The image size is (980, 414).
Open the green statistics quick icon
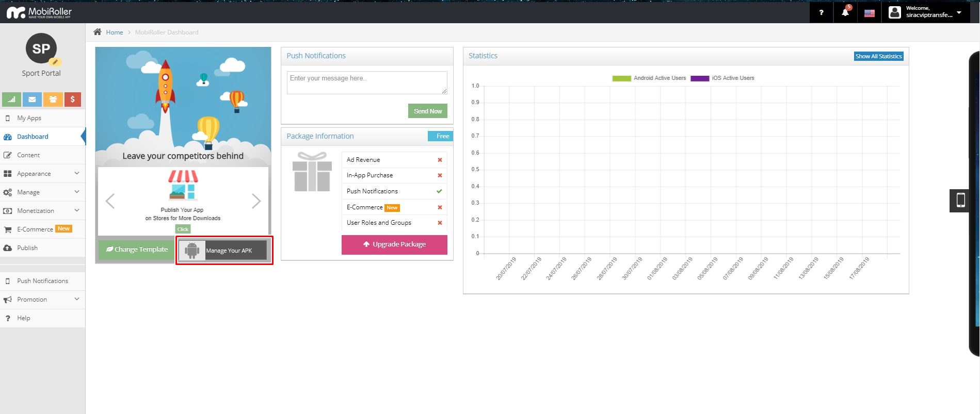click(x=11, y=99)
